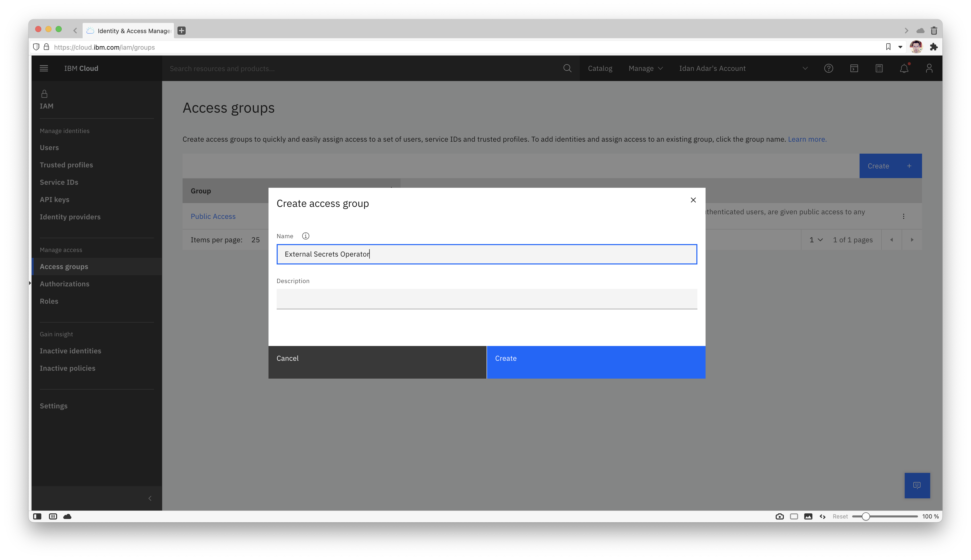Open the notifications bell
Viewport: 971px width, 560px height.
(904, 69)
